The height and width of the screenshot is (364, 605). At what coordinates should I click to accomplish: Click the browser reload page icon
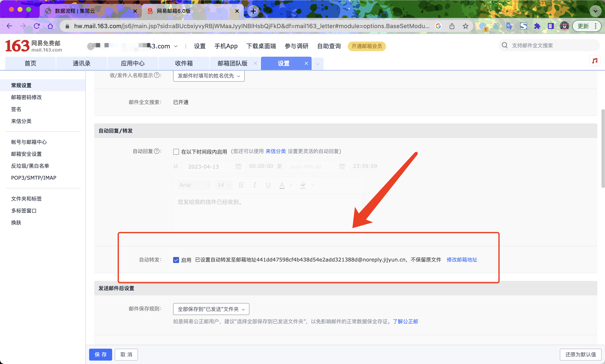coord(37,26)
